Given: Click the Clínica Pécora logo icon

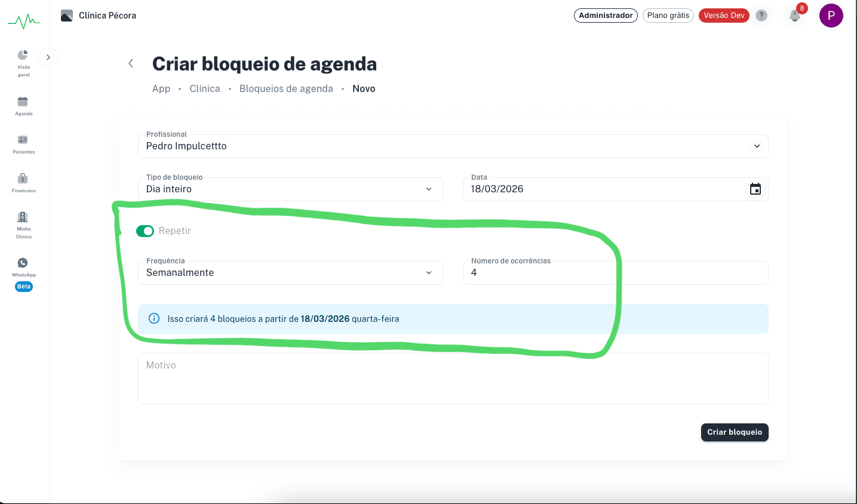Looking at the screenshot, I should click(67, 16).
